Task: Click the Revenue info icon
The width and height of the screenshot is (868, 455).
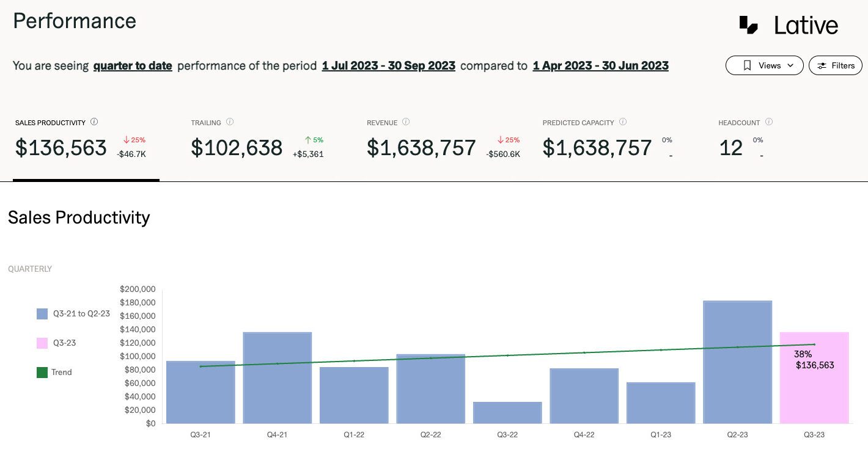Action: [x=405, y=122]
